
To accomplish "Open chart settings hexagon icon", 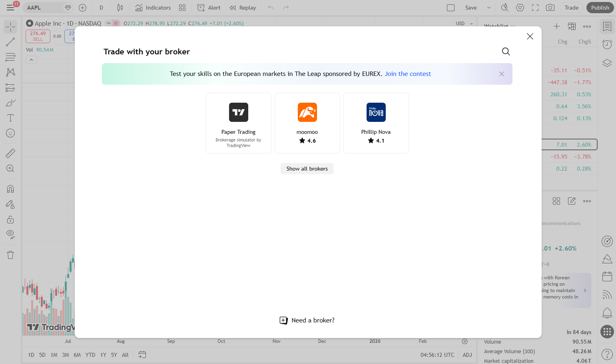I will tap(520, 8).
